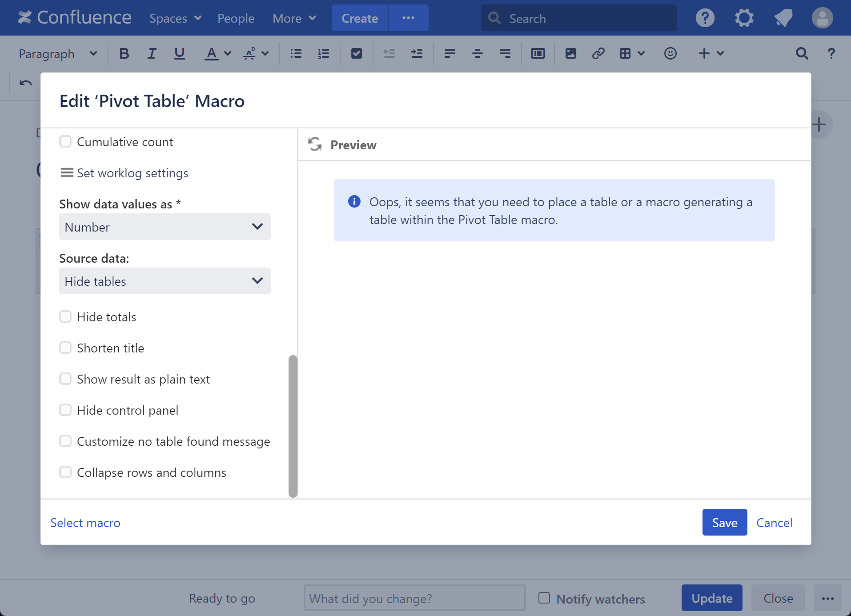Image resolution: width=851 pixels, height=616 pixels.
Task: Open the People page
Action: pyautogui.click(x=236, y=18)
